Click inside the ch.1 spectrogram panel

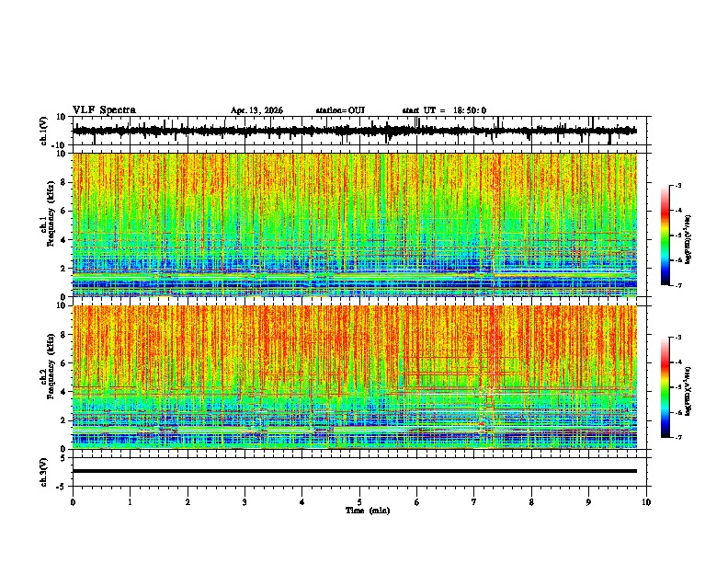[354, 224]
